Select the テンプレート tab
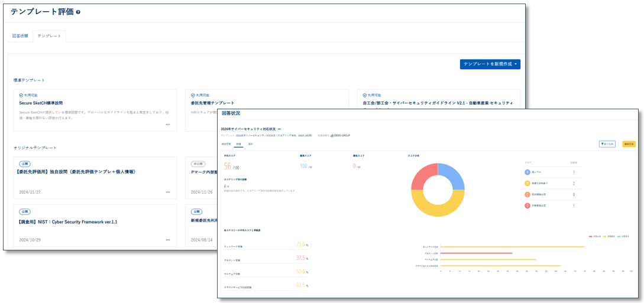 49,36
